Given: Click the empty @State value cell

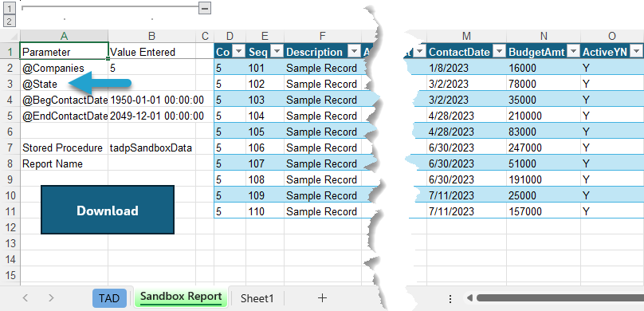Looking at the screenshot, I should [x=151, y=84].
